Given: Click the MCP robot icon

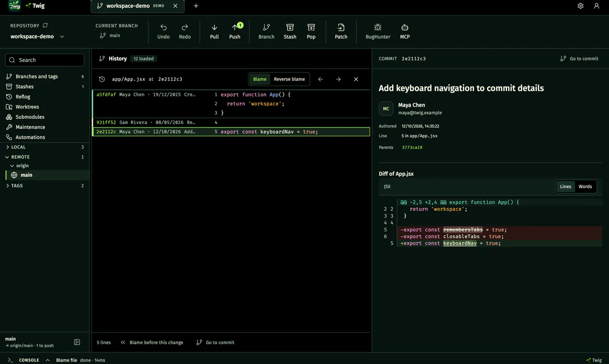Looking at the screenshot, I should click(x=405, y=27).
